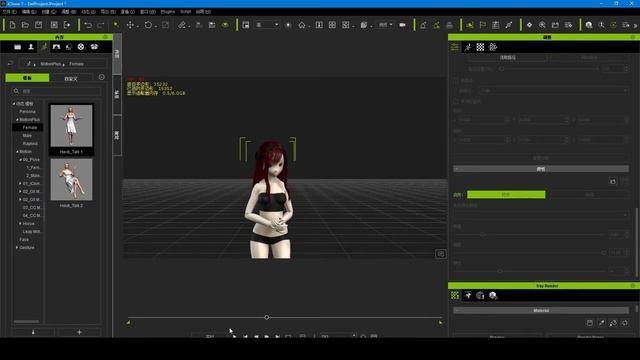Toggle the eye visibility icon in toolbar
Viewport: 640px width, 360px height.
(225, 25)
